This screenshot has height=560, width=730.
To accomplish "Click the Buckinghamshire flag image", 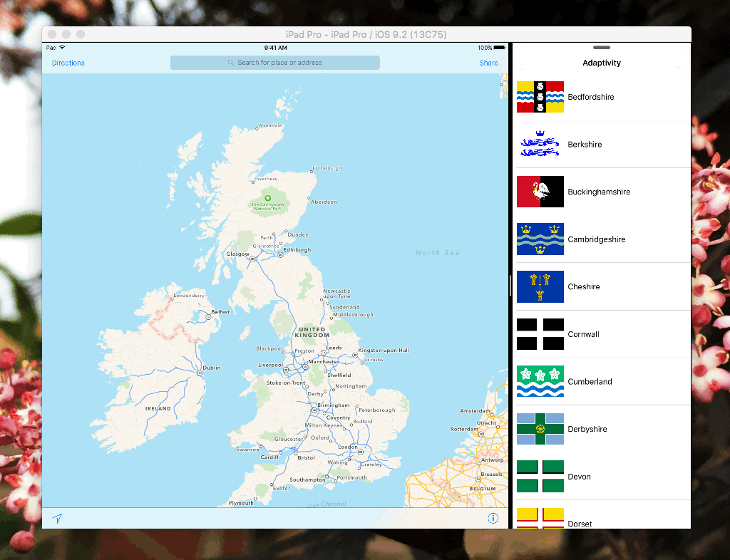I will click(x=540, y=192).
